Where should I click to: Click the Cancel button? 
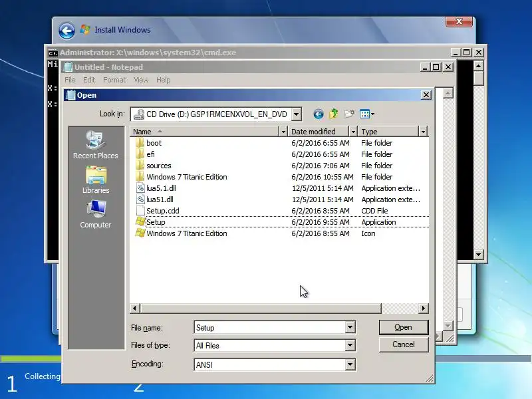pyautogui.click(x=404, y=344)
